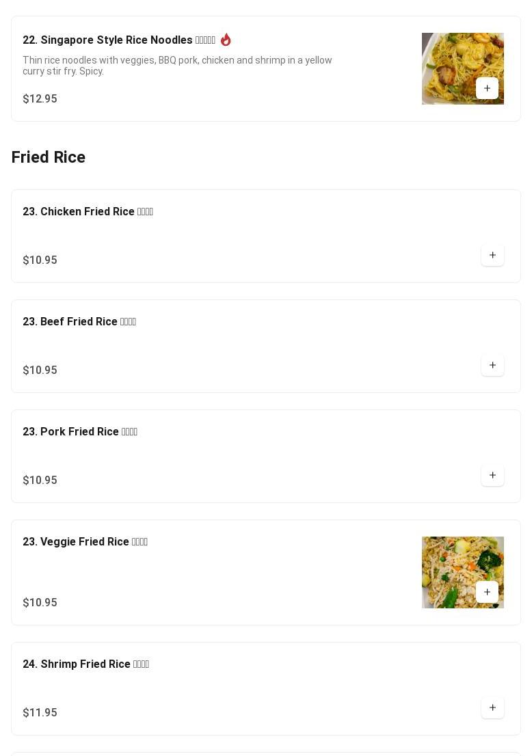Click the $12.95 price of Singapore noodles
The height and width of the screenshot is (756, 532).
pyautogui.click(x=40, y=99)
